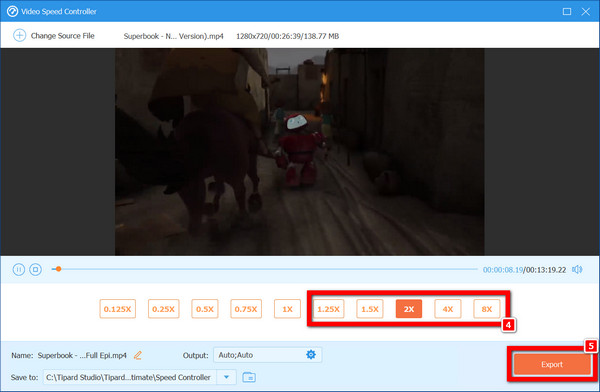Set speed to 1.25X
The height and width of the screenshot is (392, 600).
[328, 309]
